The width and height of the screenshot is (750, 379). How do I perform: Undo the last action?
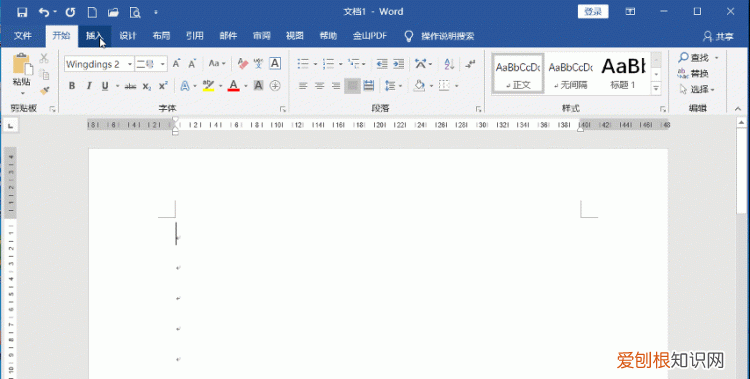pos(44,12)
